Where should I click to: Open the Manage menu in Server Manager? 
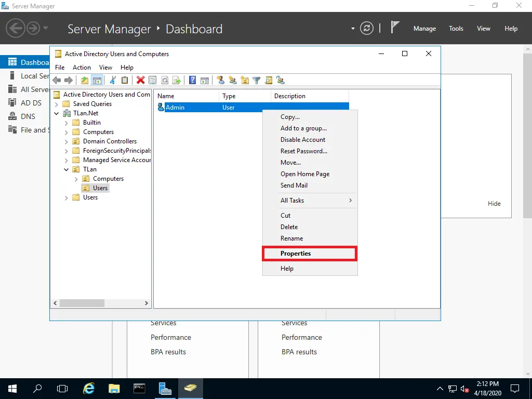424,29
